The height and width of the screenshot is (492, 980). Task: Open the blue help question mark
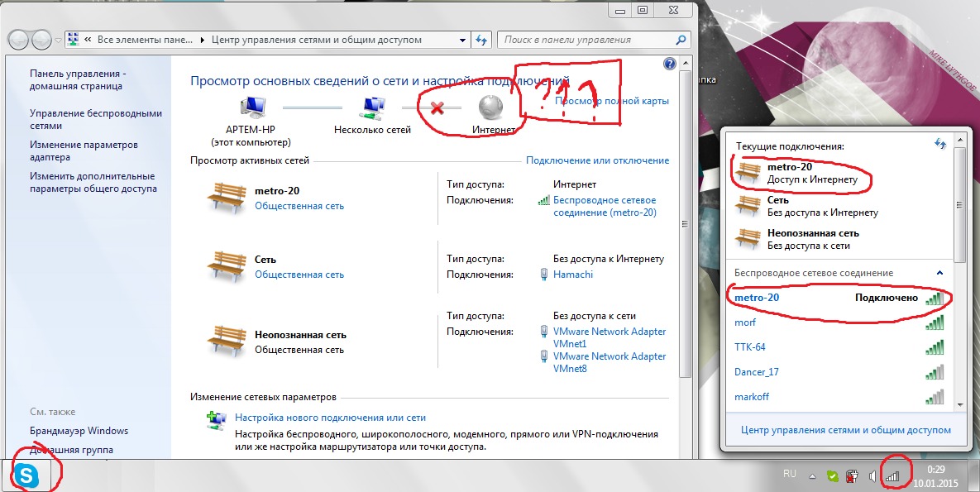coord(669,63)
